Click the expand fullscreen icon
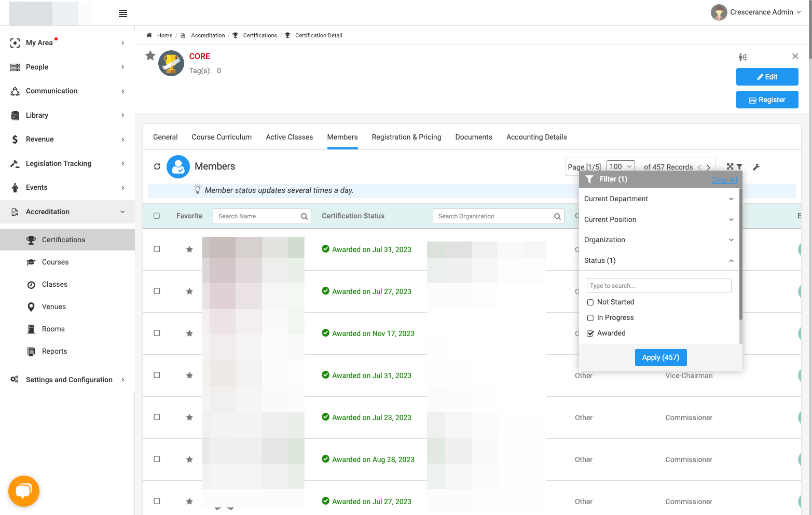Viewport: 812px width, 515px height. click(x=730, y=166)
